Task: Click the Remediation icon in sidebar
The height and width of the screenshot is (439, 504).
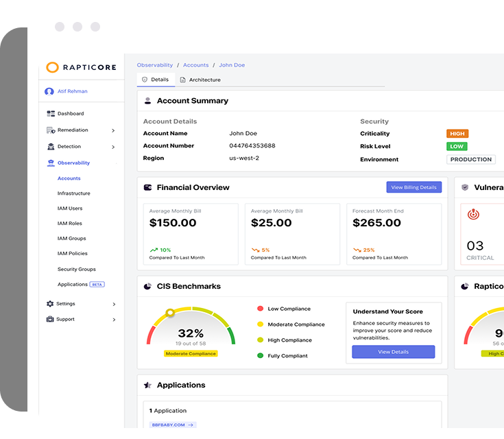Action: point(51,130)
